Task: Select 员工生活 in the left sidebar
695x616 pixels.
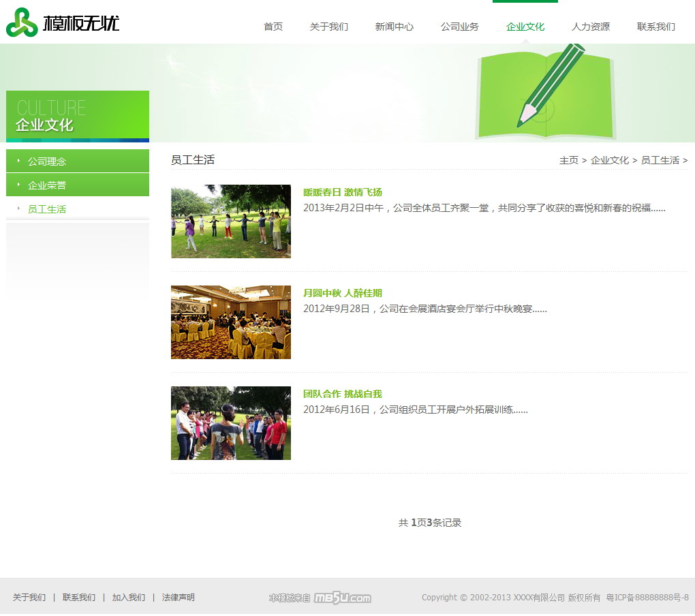Action: (x=47, y=209)
